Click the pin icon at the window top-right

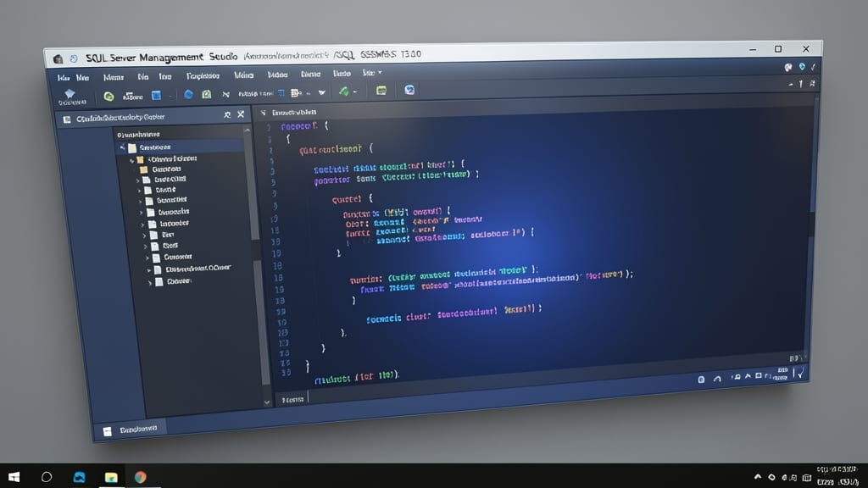(800, 84)
